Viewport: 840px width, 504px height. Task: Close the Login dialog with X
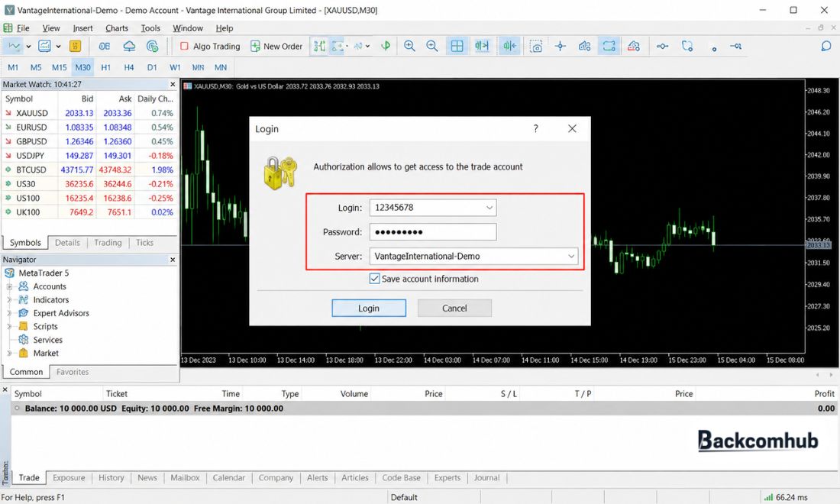tap(572, 128)
